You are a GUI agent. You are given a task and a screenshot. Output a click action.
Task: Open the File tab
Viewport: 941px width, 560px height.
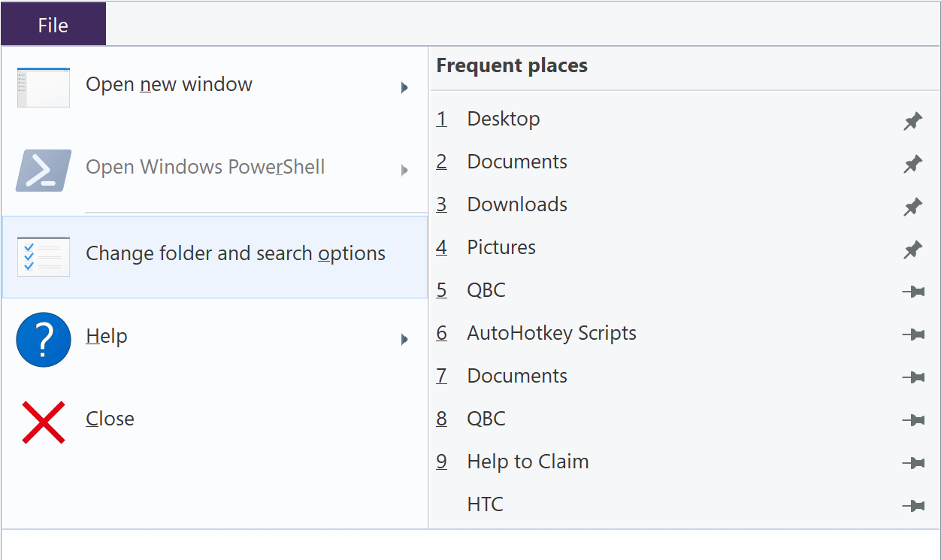tap(53, 24)
